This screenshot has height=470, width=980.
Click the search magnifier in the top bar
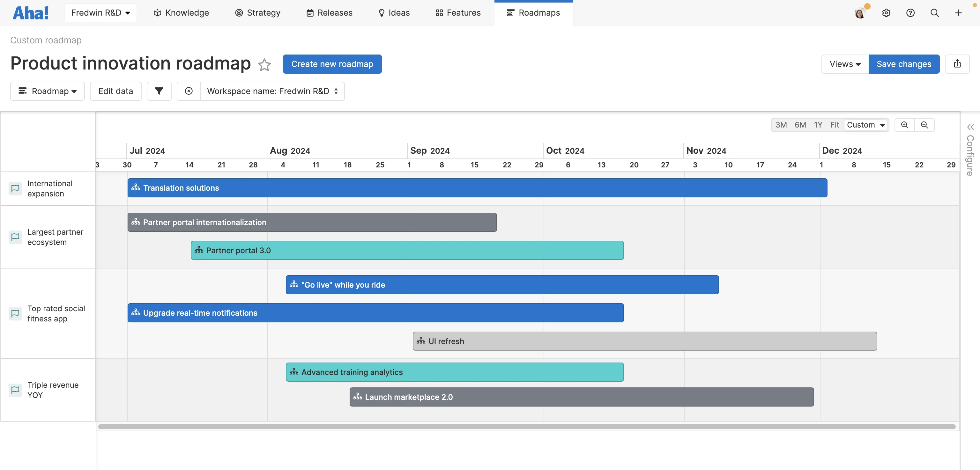(x=934, y=13)
